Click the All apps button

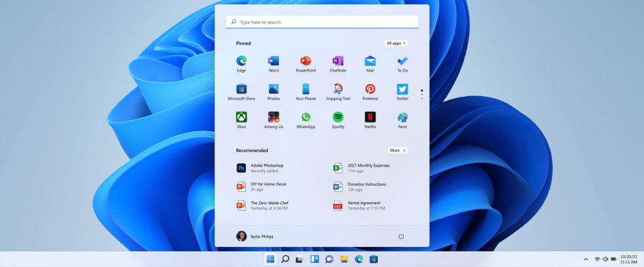[x=396, y=43]
